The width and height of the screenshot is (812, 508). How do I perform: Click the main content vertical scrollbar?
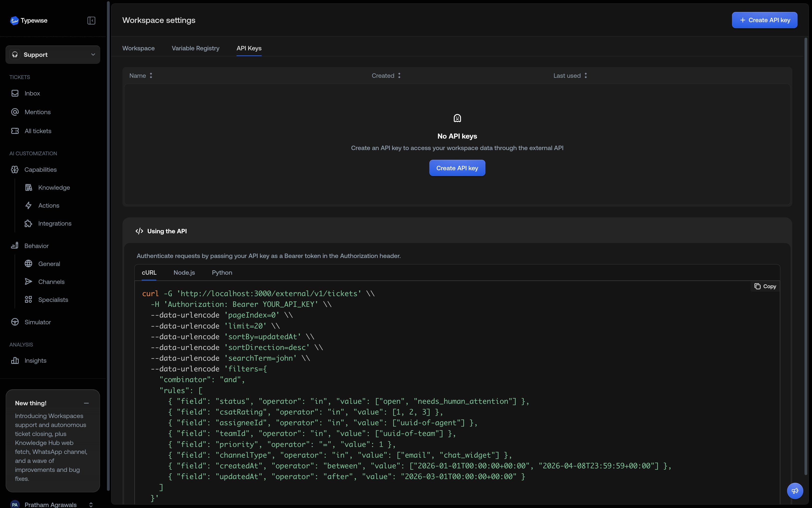point(806,256)
